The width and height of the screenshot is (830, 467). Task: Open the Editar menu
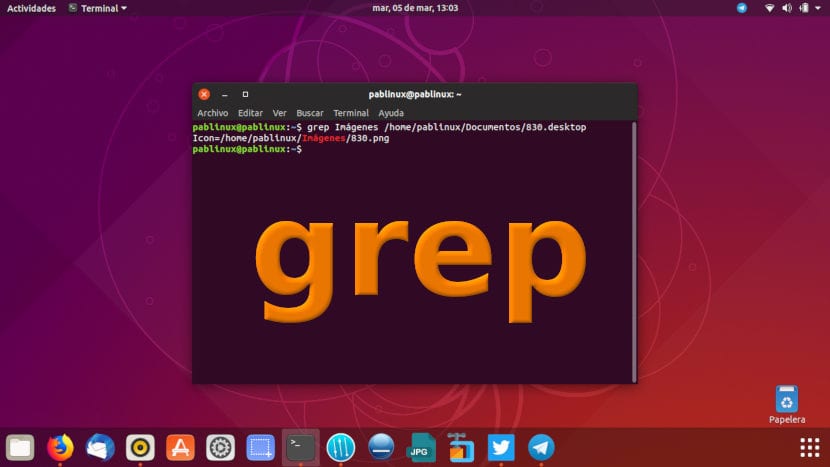point(250,113)
